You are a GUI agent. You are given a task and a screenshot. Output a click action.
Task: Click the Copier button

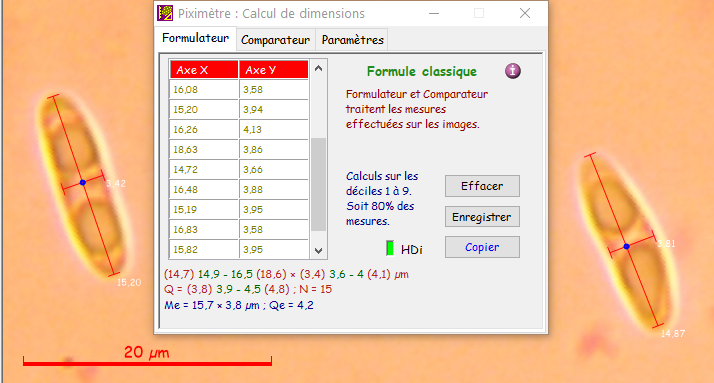(482, 247)
